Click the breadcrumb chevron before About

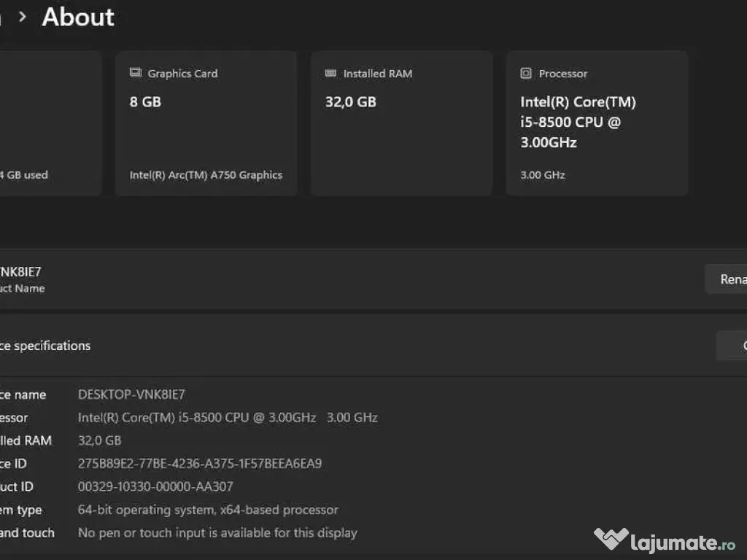[x=23, y=17]
